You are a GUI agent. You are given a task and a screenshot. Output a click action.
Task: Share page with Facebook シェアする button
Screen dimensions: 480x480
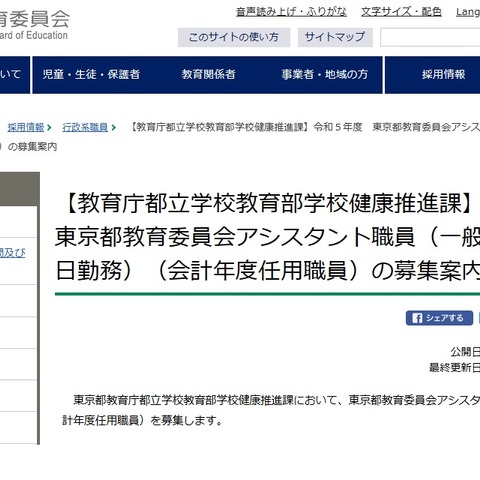tap(439, 318)
